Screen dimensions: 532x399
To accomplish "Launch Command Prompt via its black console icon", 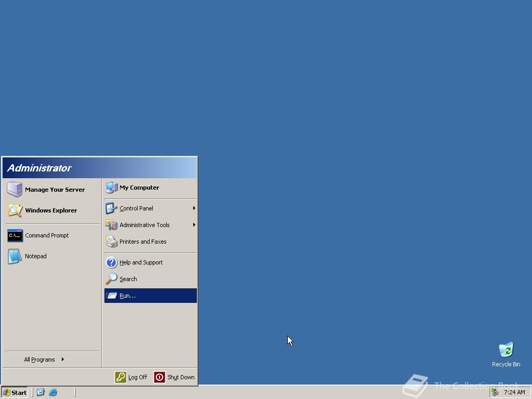I will (15, 235).
